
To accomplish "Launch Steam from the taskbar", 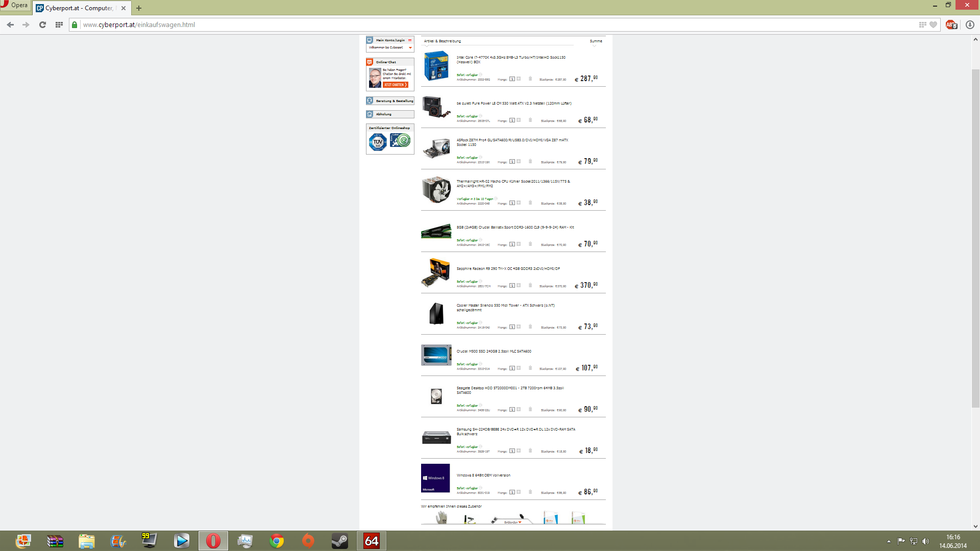I will pos(340,541).
